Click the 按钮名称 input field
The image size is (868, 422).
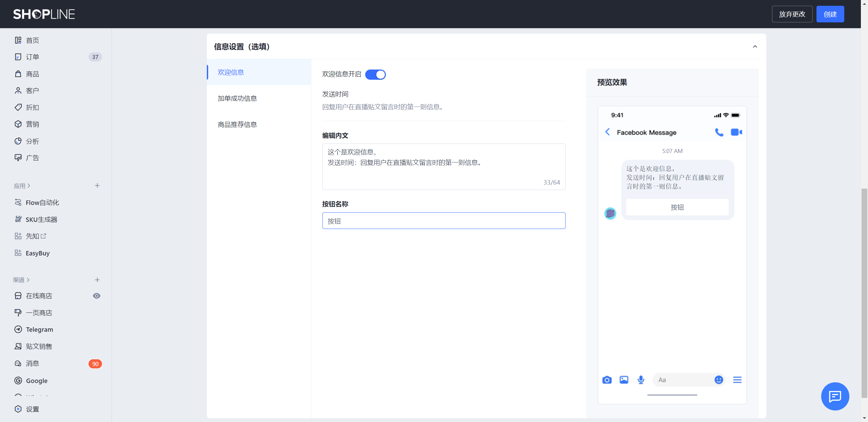click(444, 221)
